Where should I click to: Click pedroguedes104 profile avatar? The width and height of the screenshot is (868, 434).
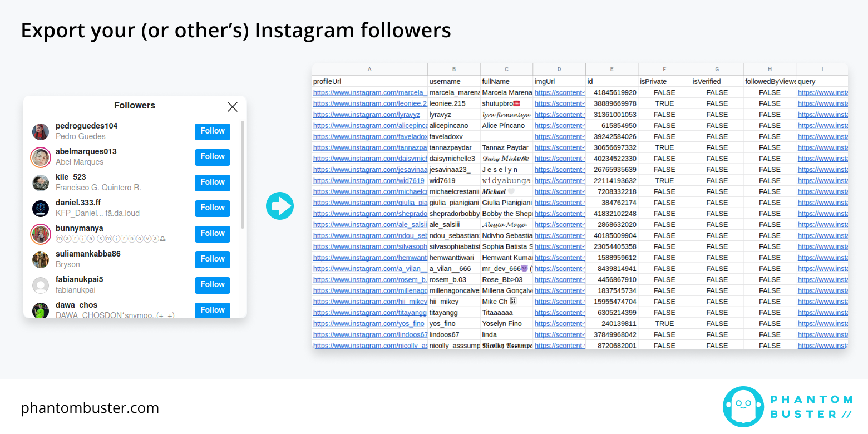point(41,132)
